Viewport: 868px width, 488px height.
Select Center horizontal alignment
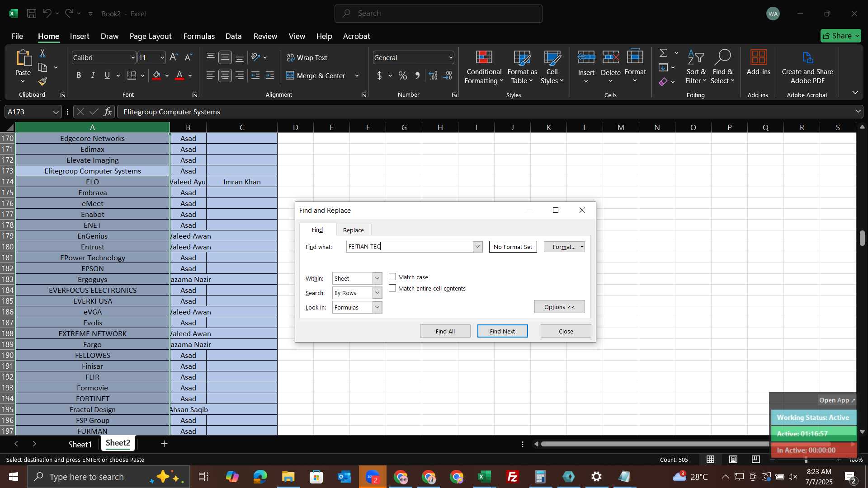pyautogui.click(x=225, y=75)
